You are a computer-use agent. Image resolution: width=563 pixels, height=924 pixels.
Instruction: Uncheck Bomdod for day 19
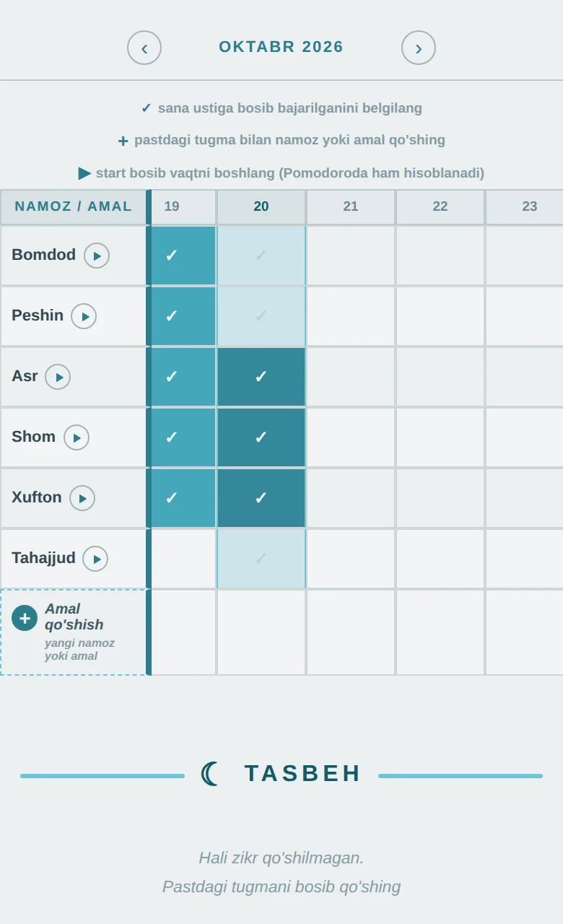tap(182, 256)
